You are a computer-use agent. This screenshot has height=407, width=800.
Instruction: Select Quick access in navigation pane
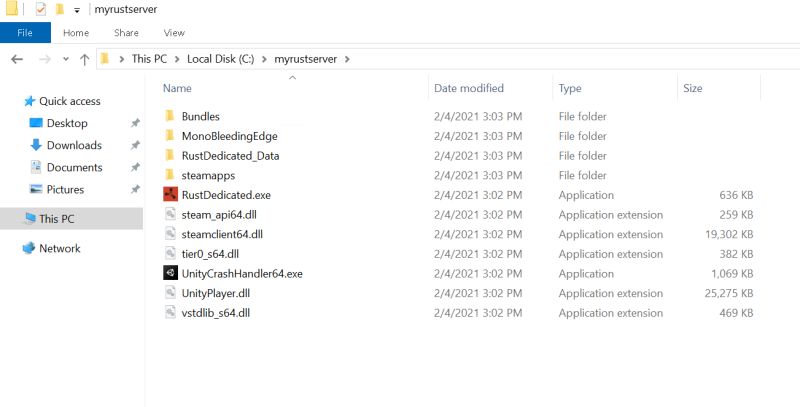(x=70, y=101)
